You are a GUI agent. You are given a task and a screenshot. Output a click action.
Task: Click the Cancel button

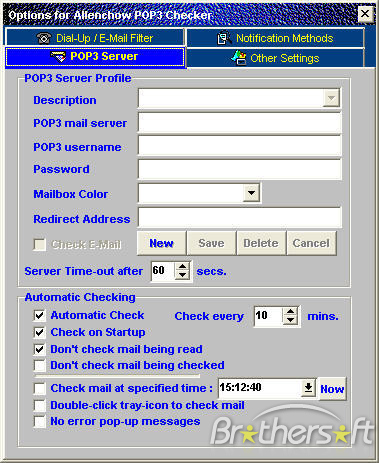click(x=311, y=243)
